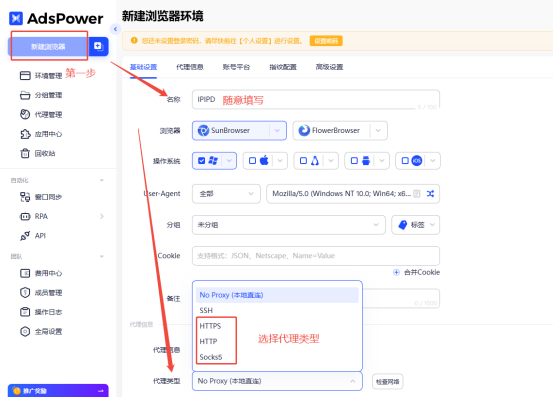
Task: Open API via its plug icon
Action: pos(25,236)
